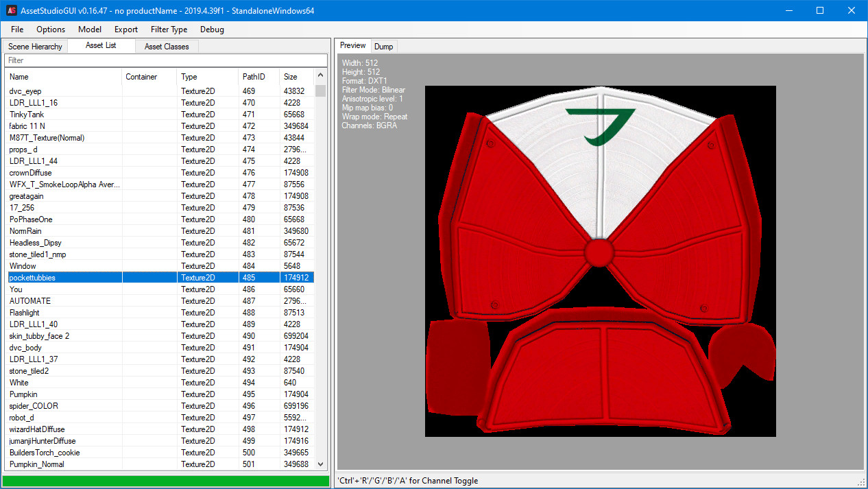Sort assets by the Name column
Screen dimensions: 868x489
19,77
